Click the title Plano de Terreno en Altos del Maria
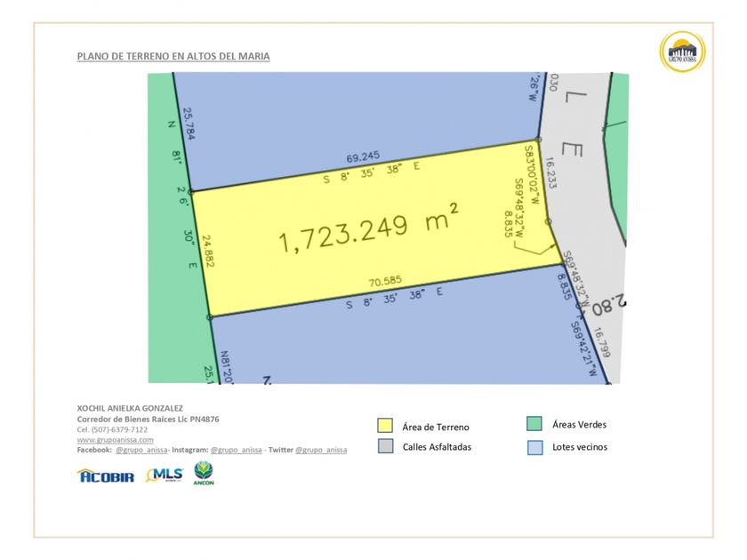The image size is (747, 560). click(173, 57)
